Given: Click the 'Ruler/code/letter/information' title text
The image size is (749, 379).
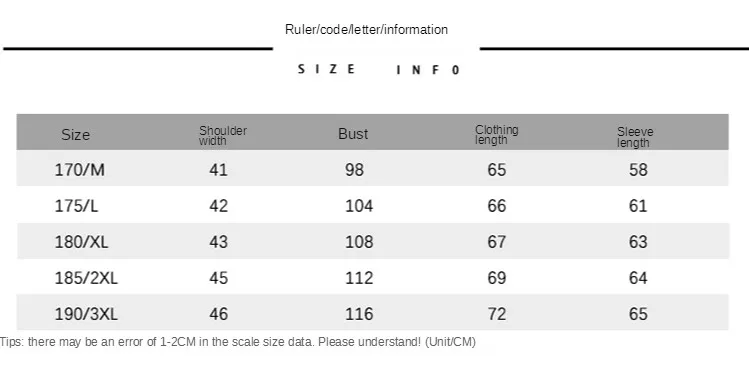Looking at the screenshot, I should coord(366,30).
